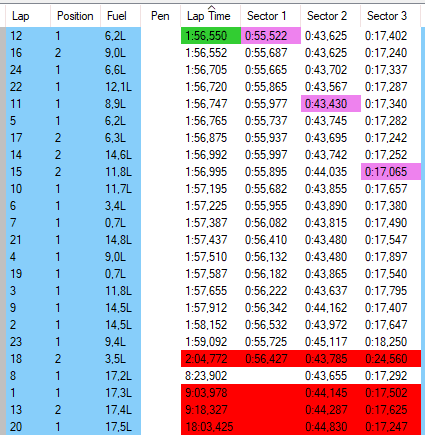Viewport: 425px width, 441px height.
Task: Click fuel value 17,2L
Action: click(118, 376)
